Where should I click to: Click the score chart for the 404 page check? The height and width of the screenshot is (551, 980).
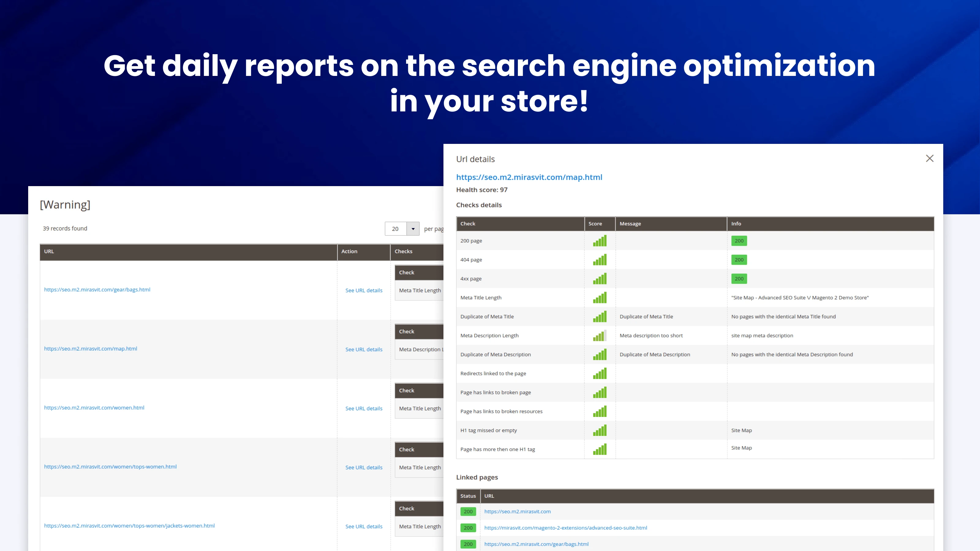point(600,260)
